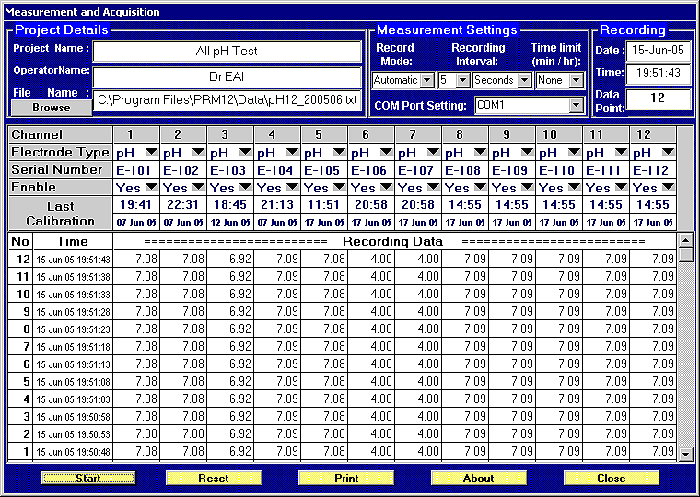Click channel 1 column header

[x=136, y=134]
